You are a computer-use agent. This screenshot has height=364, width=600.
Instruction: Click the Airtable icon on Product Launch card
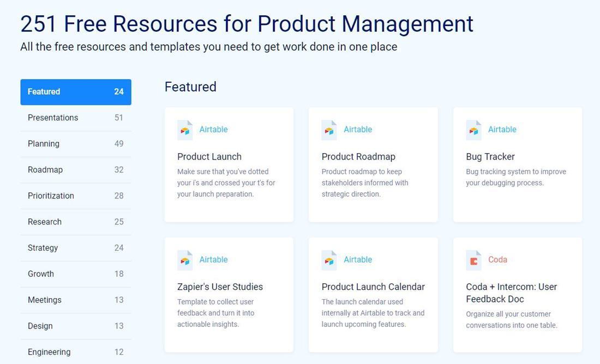pyautogui.click(x=185, y=130)
